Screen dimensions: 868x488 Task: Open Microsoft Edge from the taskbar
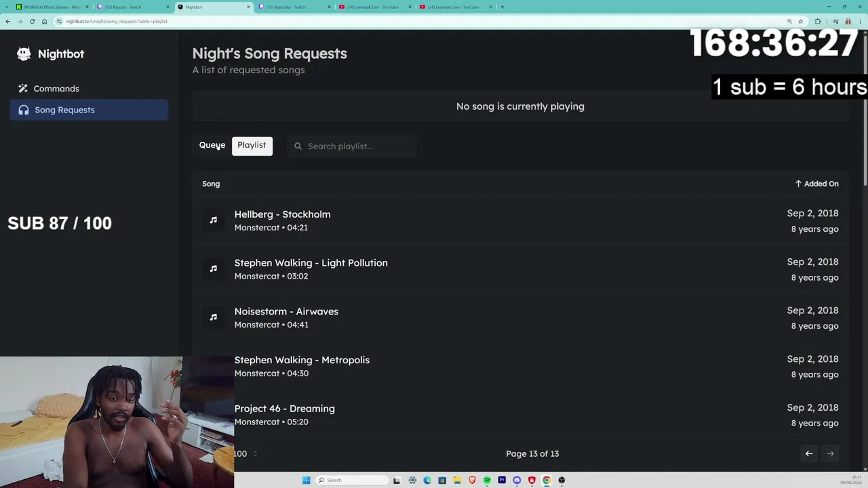click(x=427, y=480)
